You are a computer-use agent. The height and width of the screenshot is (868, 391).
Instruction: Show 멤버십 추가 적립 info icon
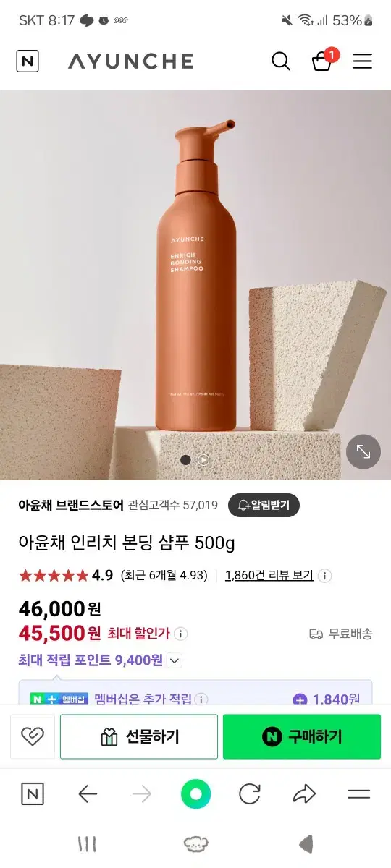click(201, 699)
